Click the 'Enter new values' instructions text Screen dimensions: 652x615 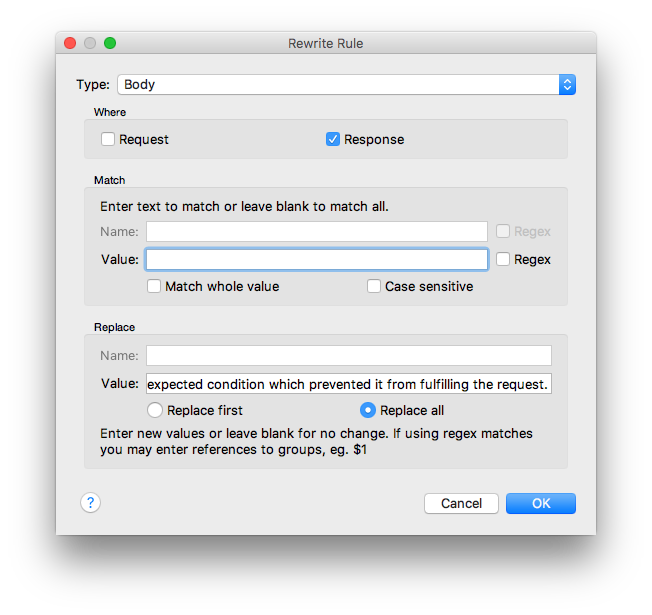(316, 442)
